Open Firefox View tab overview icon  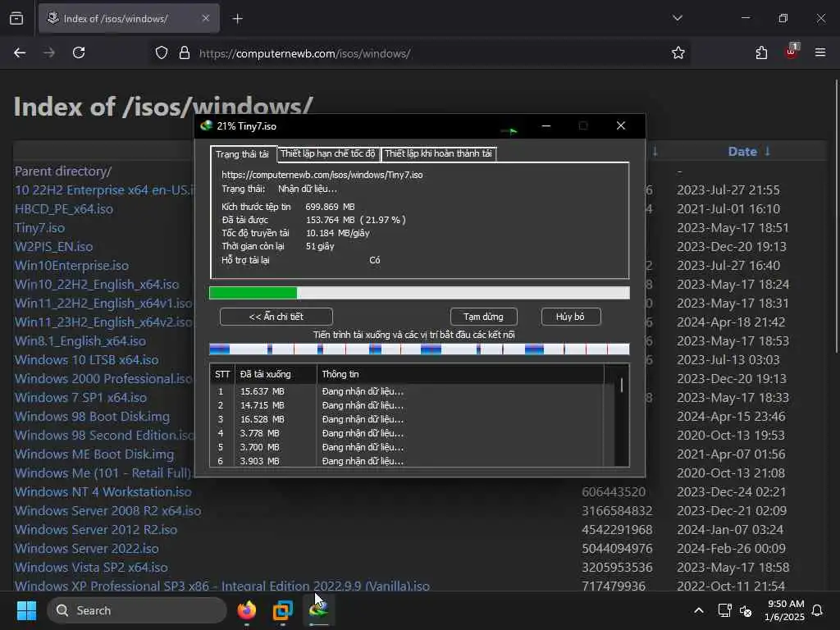tap(16, 19)
